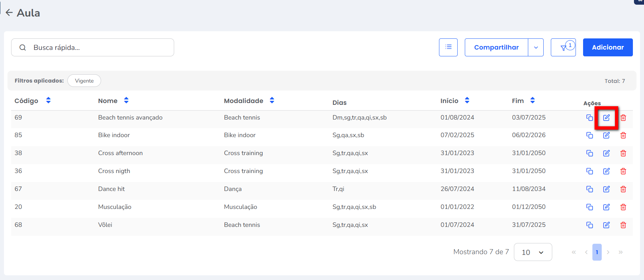Duplicate the Cross afternoon class
Image resolution: width=644 pixels, height=280 pixels.
pyautogui.click(x=590, y=153)
